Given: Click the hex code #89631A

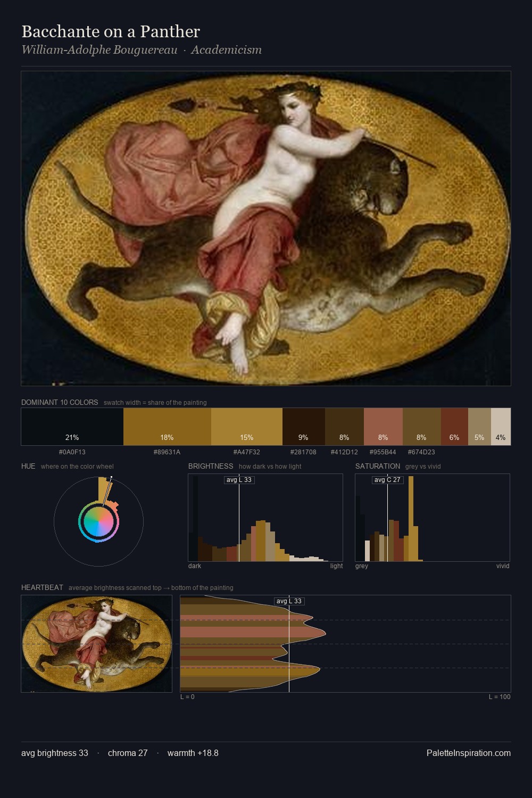Looking at the screenshot, I should 167,452.
